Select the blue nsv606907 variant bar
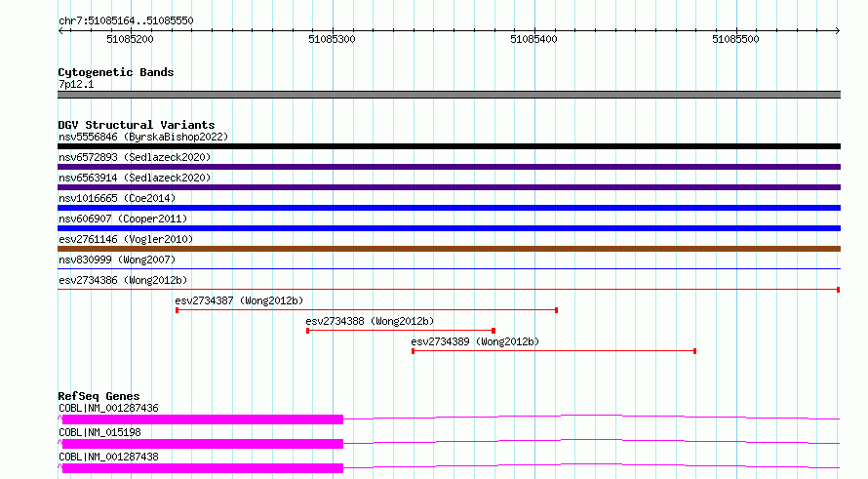The height and width of the screenshot is (479, 868). [449, 228]
